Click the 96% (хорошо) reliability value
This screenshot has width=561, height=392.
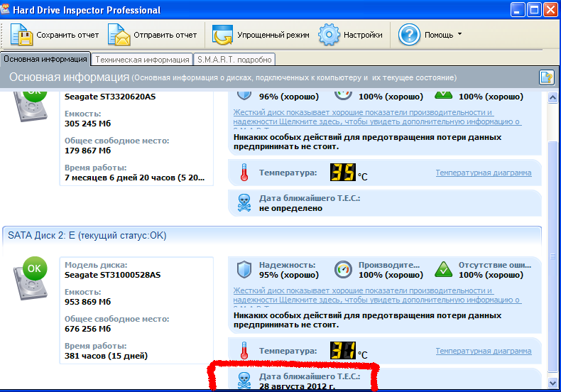pyautogui.click(x=289, y=97)
